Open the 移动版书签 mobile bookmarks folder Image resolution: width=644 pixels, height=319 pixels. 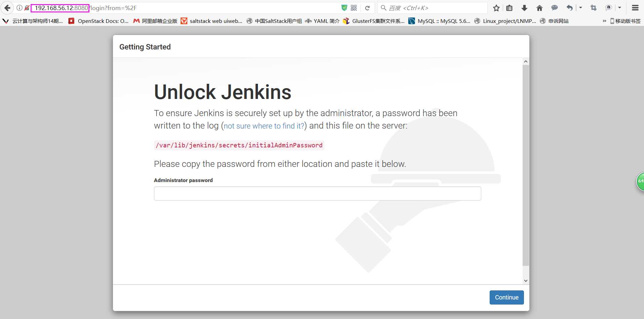(x=625, y=21)
